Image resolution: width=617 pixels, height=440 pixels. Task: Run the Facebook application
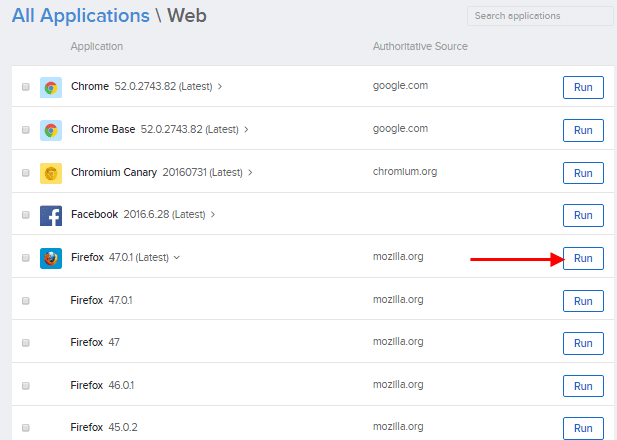click(x=583, y=215)
